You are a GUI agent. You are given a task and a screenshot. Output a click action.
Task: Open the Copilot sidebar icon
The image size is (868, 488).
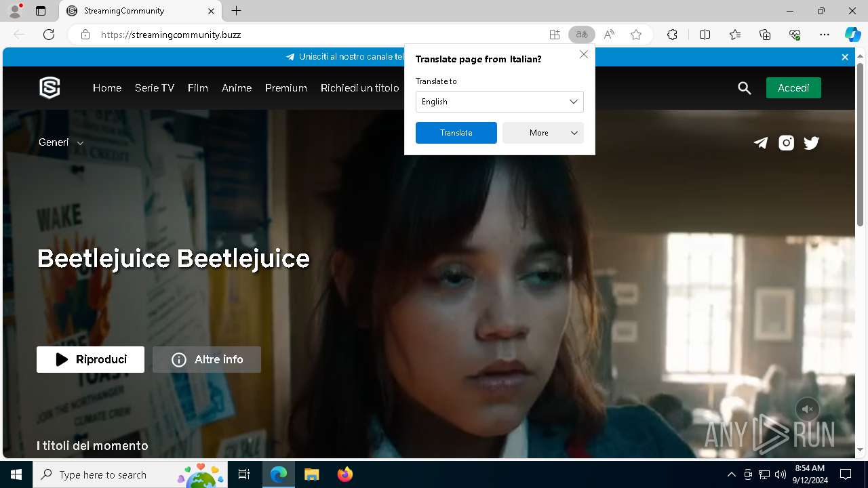pos(852,35)
